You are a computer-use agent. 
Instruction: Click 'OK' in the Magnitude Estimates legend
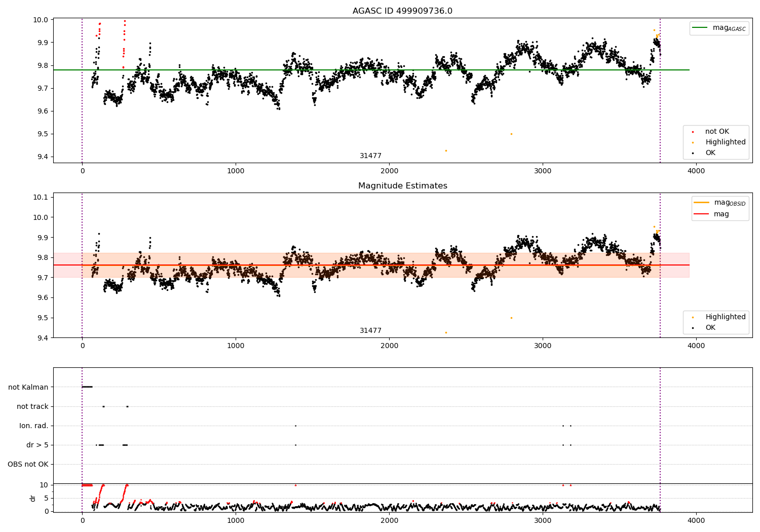[x=710, y=328]
